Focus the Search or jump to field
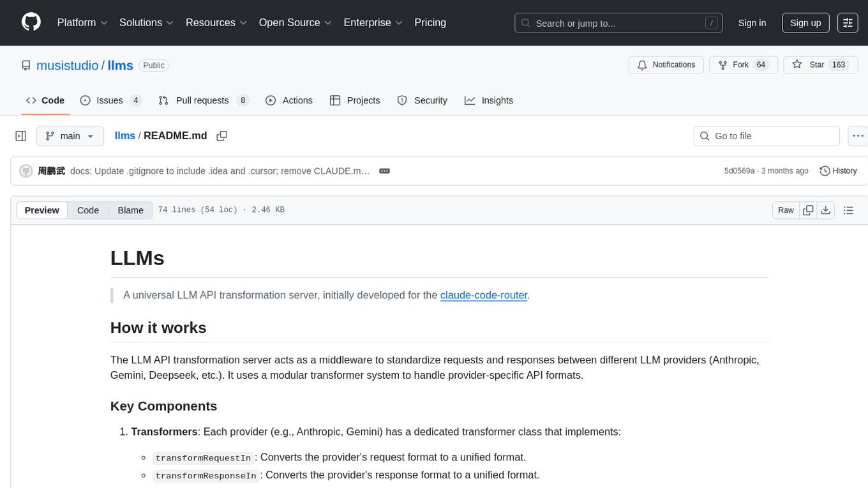The height and width of the screenshot is (488, 868). tap(618, 23)
